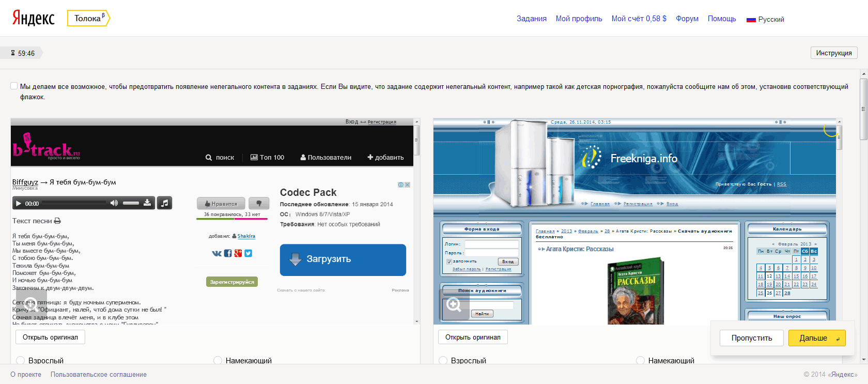This screenshot has height=384, width=868.
Task: Open the Помощь menu item
Action: pos(722,19)
